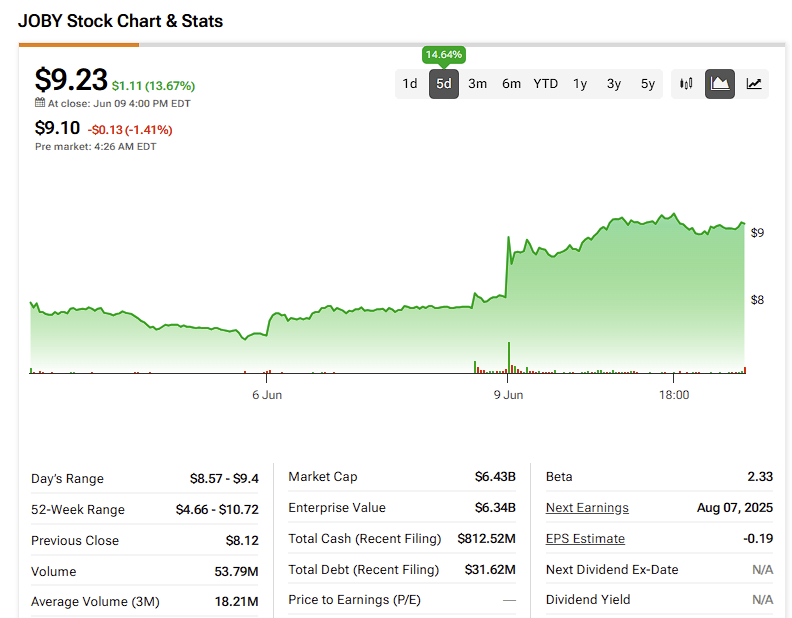Select the 5d time range
Viewport: 792px width, 618px height.
click(444, 84)
